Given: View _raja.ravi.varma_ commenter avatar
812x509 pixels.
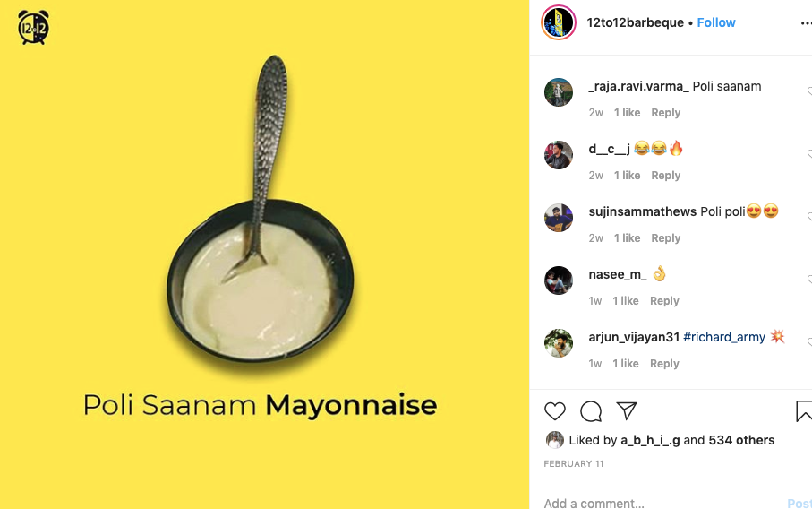Looking at the screenshot, I should point(559,92).
